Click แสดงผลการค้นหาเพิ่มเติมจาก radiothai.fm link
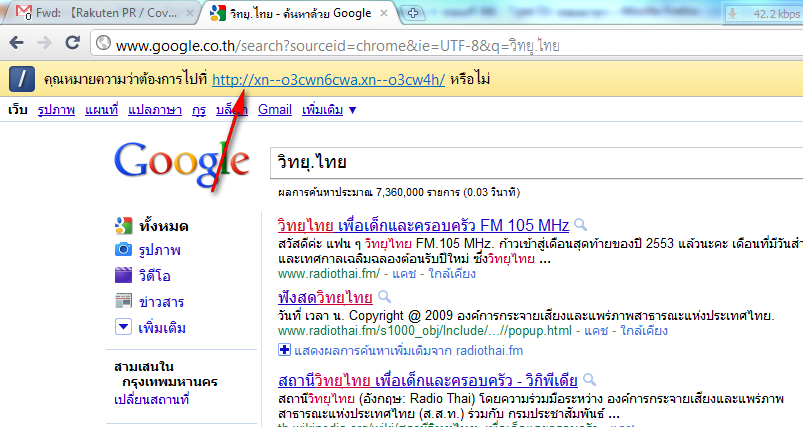This screenshot has width=803, height=427. coord(409,351)
